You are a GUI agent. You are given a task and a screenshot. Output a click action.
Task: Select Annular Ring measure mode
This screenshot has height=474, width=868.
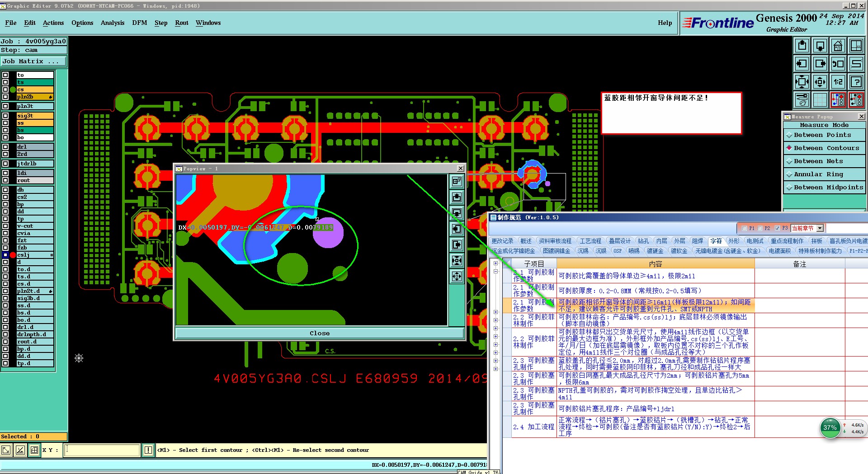(824, 174)
